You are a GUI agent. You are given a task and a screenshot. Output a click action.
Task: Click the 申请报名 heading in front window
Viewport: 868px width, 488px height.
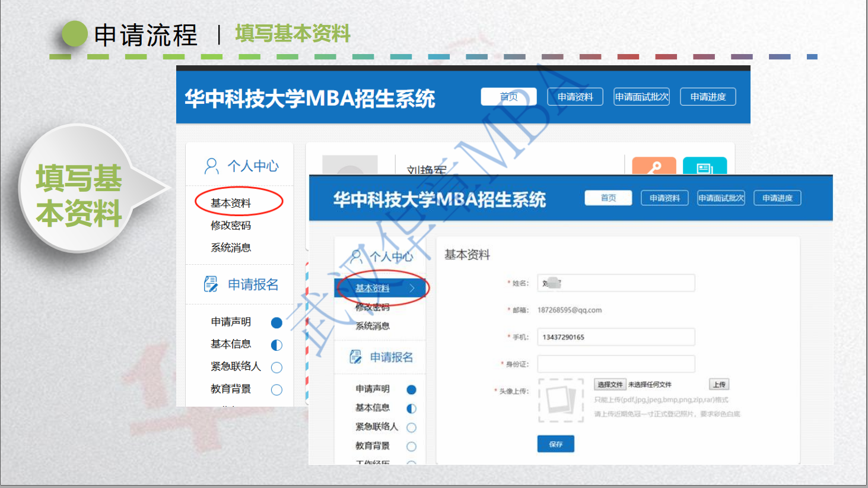(x=392, y=357)
